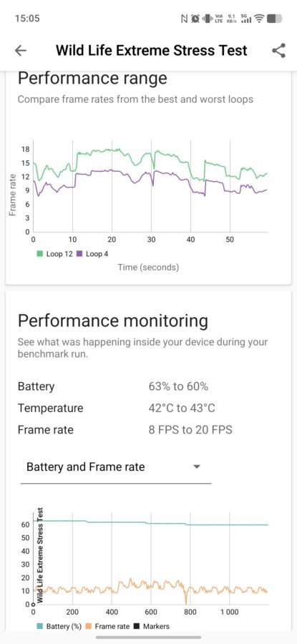
Task: Tap the NFC status bar icon
Action: click(x=185, y=19)
